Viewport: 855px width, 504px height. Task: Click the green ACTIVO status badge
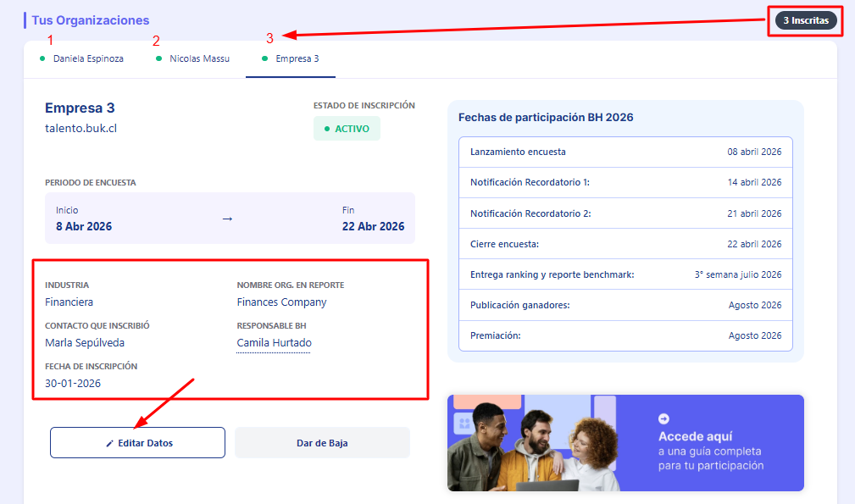pos(347,129)
